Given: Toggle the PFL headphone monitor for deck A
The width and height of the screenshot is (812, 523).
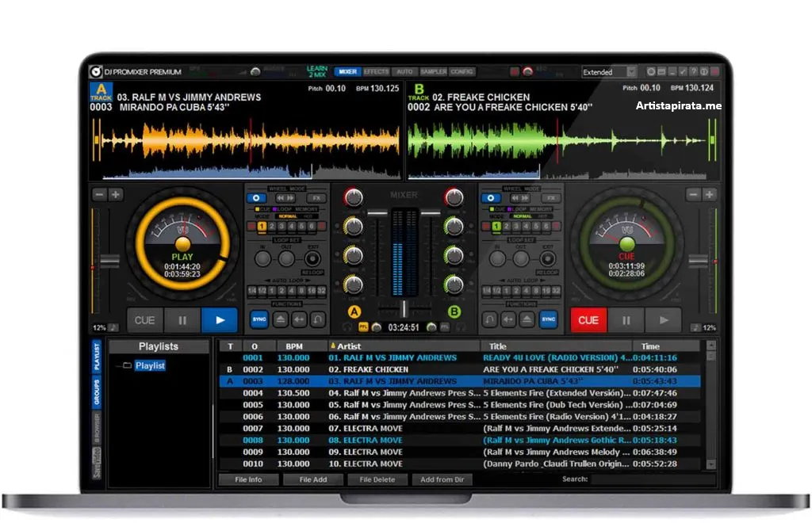Looking at the screenshot, I should coord(363,326).
